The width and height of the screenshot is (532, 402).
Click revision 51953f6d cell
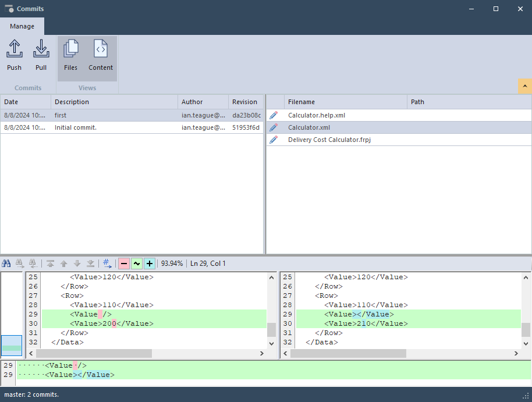tap(246, 127)
